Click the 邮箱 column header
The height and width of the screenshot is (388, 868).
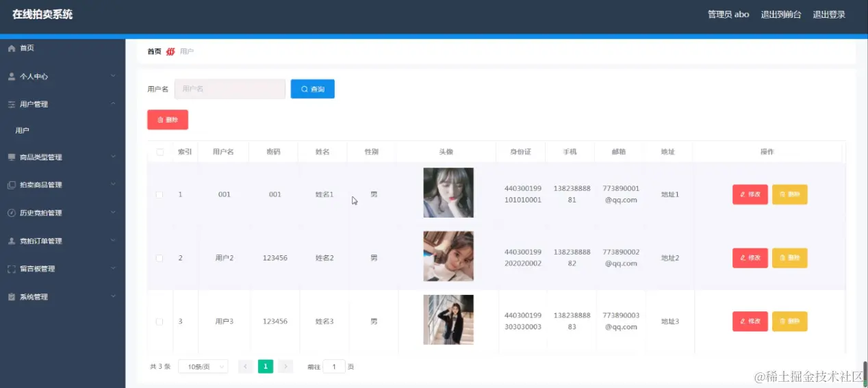tap(619, 152)
